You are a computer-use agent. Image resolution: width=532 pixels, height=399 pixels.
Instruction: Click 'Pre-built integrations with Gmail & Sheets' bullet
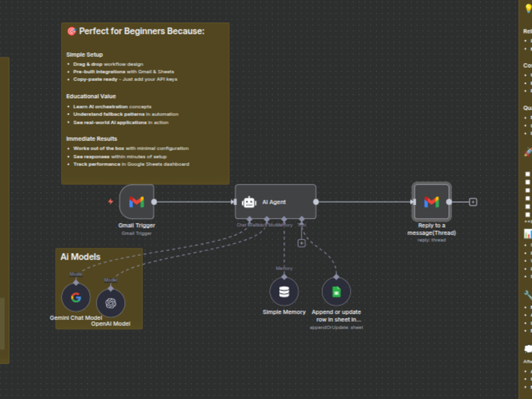[x=123, y=72]
